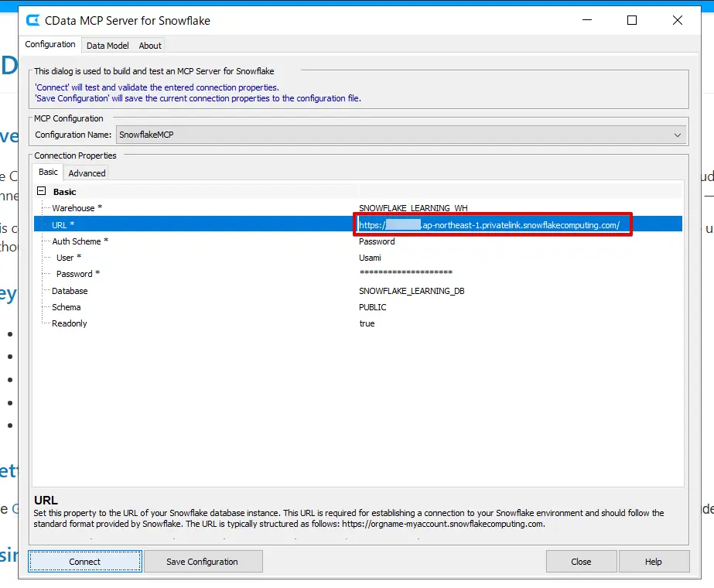Open the About tab
The height and width of the screenshot is (588, 714).
149,45
